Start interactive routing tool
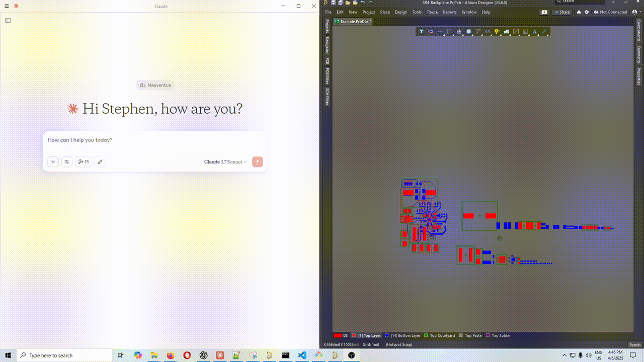The height and width of the screenshot is (362, 644). click(x=478, y=32)
